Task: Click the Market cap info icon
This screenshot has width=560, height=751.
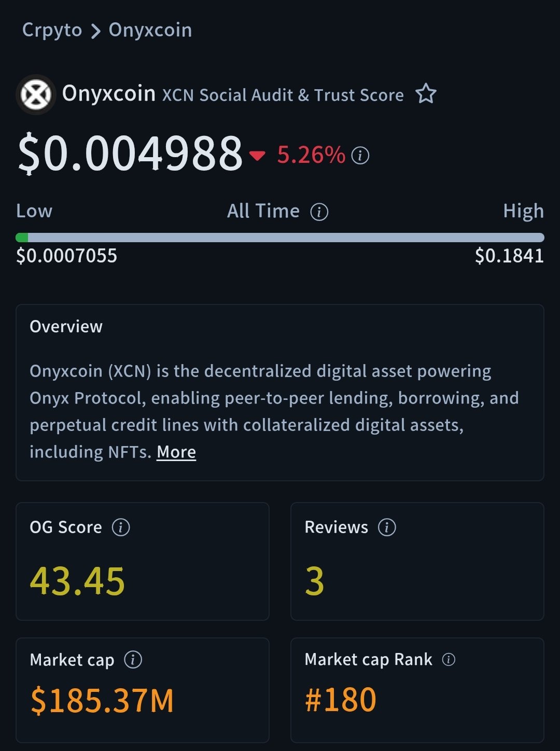Action: [x=133, y=660]
